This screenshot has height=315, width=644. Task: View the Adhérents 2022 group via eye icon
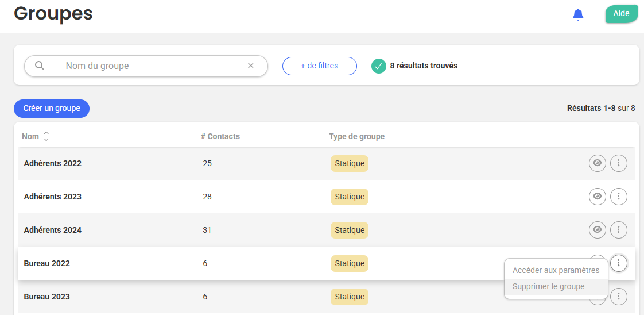[598, 163]
